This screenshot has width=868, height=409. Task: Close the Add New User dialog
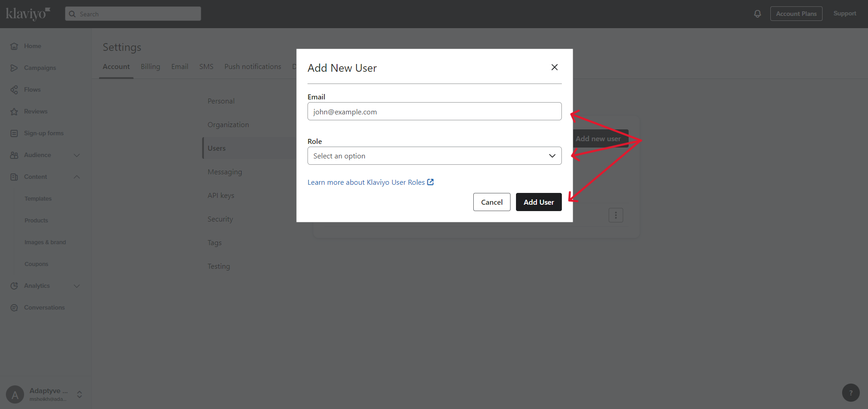554,67
